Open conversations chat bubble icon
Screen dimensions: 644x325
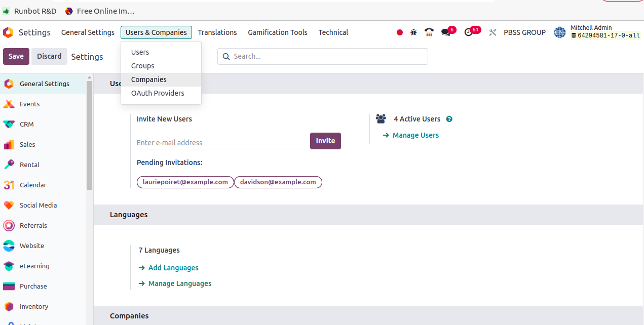coord(445,32)
